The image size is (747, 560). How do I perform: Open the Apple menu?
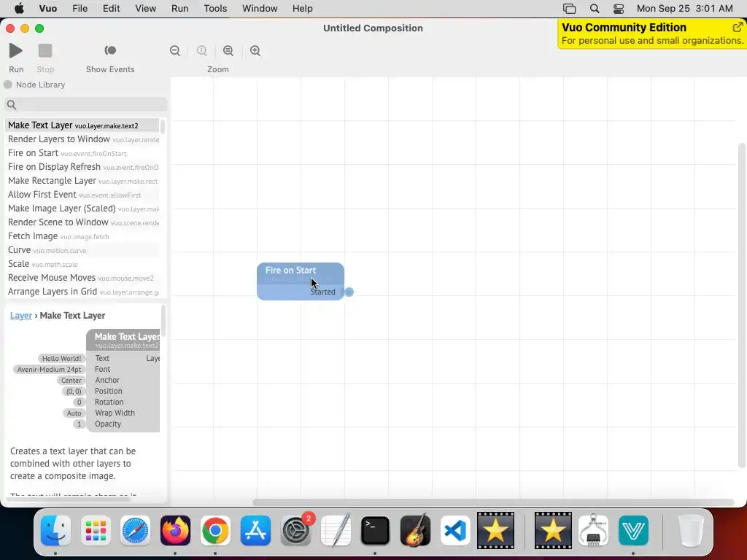pos(19,8)
